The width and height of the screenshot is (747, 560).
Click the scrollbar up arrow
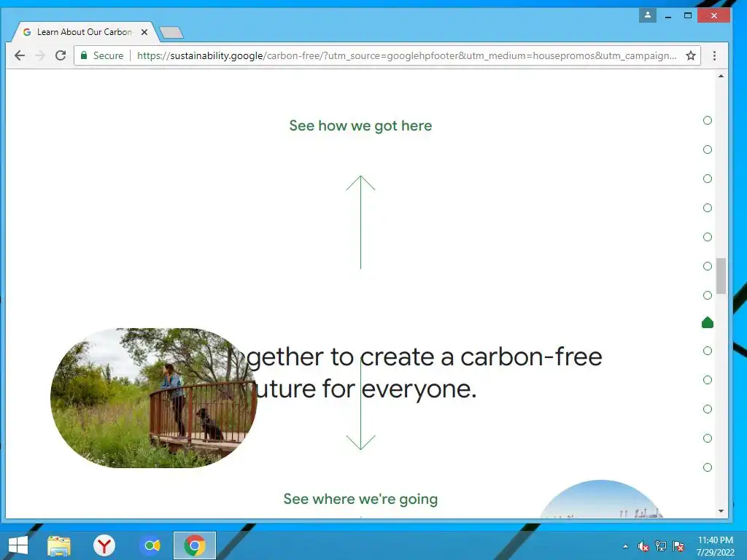(721, 76)
